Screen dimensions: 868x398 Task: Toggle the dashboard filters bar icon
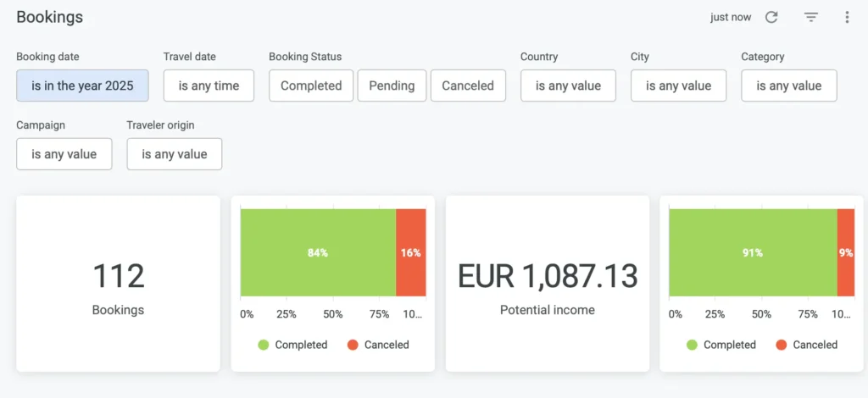(811, 17)
